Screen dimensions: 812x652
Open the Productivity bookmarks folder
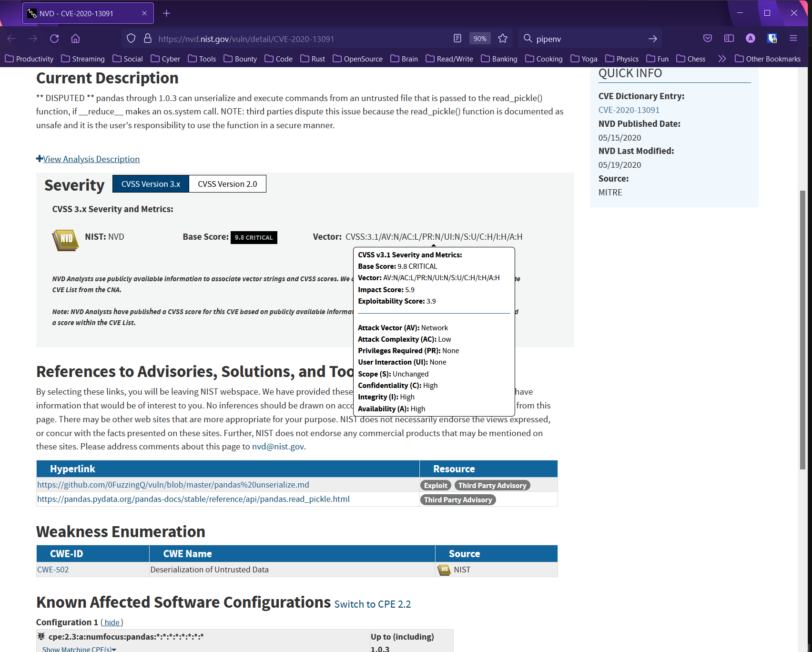click(x=29, y=59)
